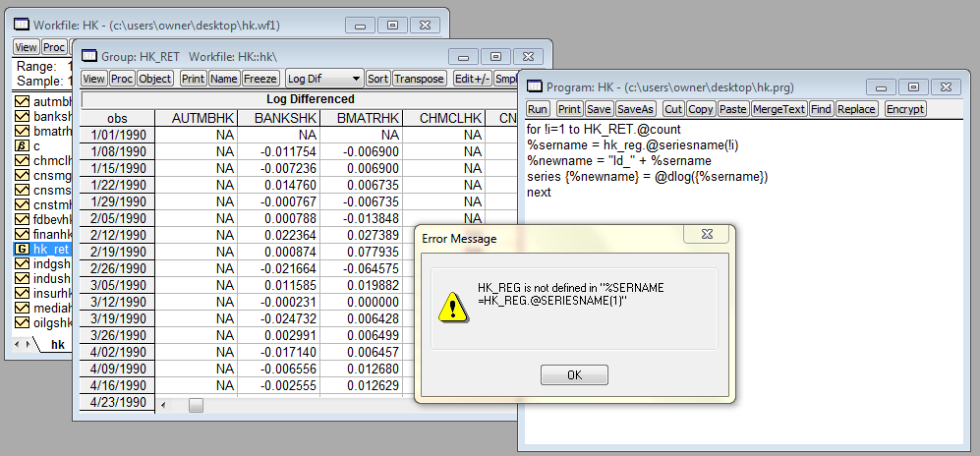Click Name in the Group toolbar
The image size is (980, 456).
coord(224,79)
